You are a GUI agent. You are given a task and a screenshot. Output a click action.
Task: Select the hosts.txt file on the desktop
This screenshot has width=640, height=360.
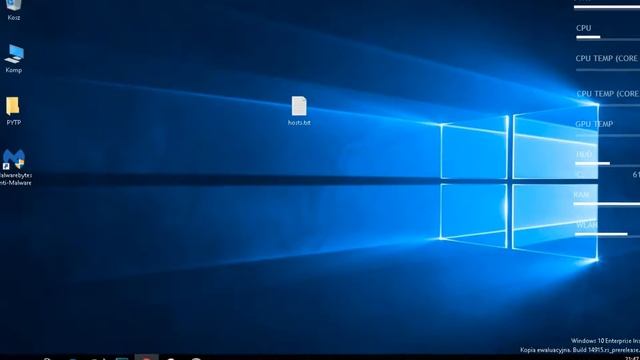(x=299, y=111)
